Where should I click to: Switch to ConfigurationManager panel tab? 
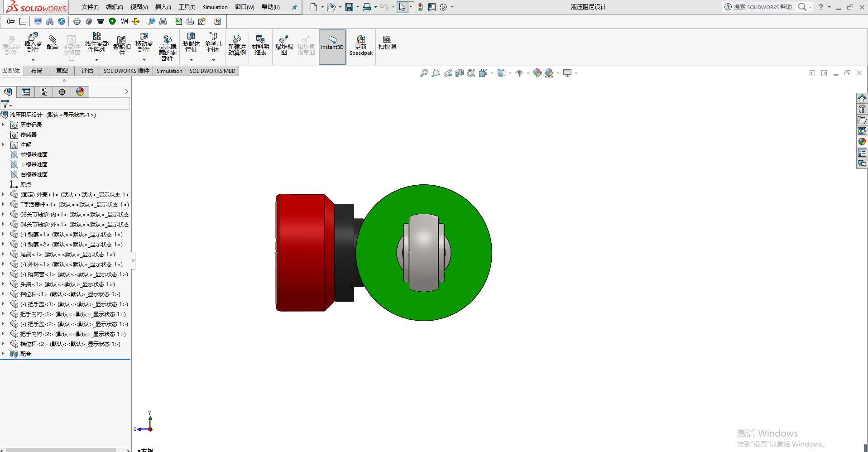pyautogui.click(x=44, y=92)
